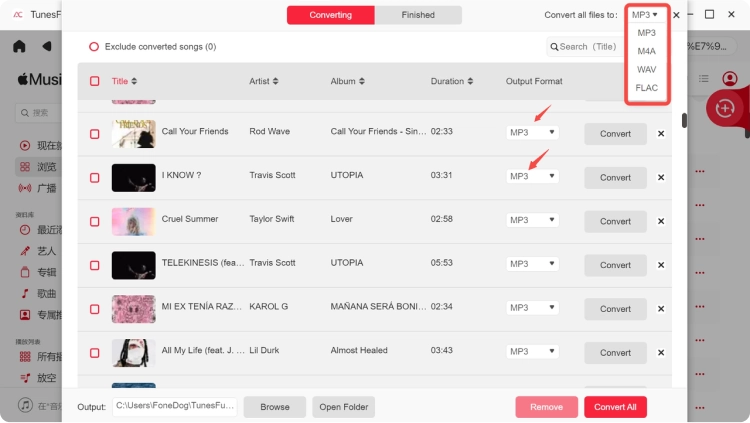Choose FLAC in the format list
Screen dimensions: 750x423
point(646,88)
